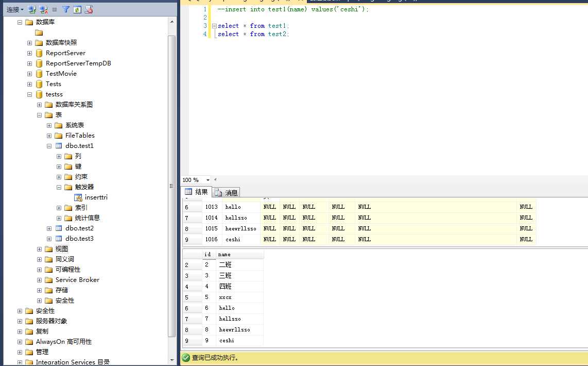Click the Object Explorer vertical scrollbar thumb

coord(172,187)
